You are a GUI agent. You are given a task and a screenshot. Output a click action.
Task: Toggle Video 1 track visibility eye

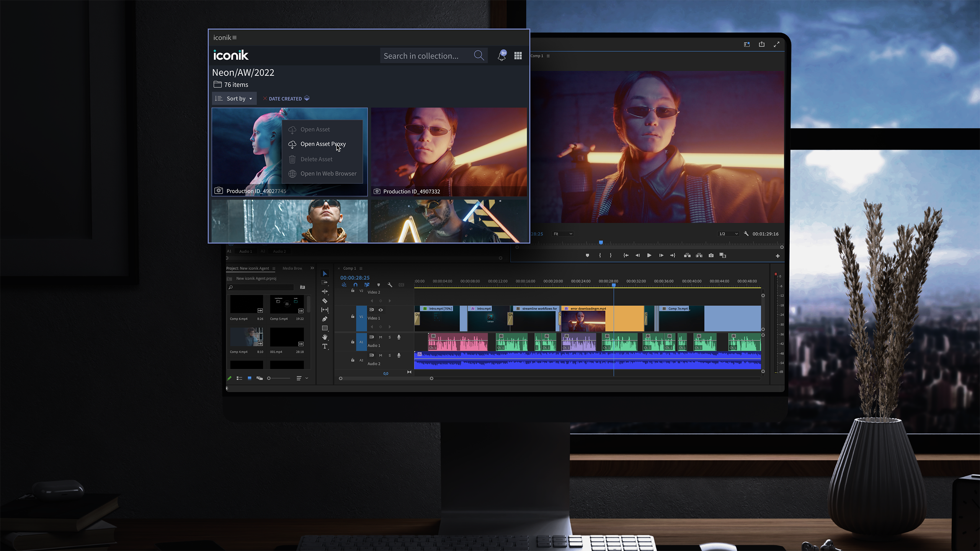pos(381,310)
